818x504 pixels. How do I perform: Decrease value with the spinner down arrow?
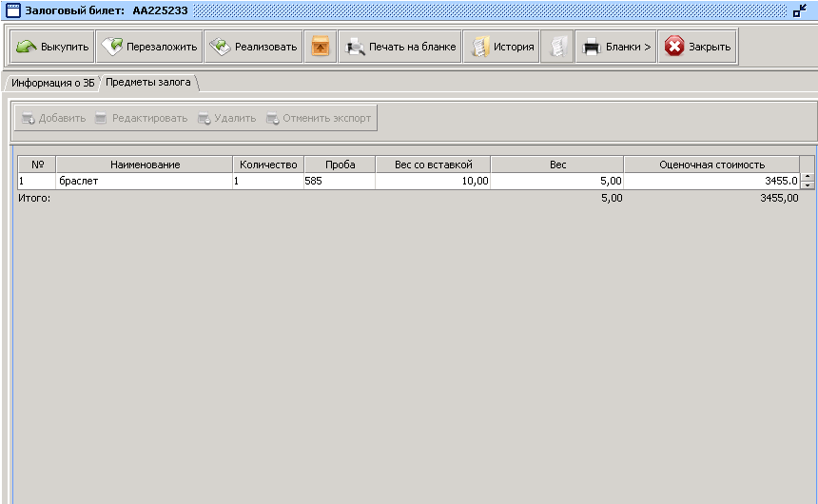808,185
